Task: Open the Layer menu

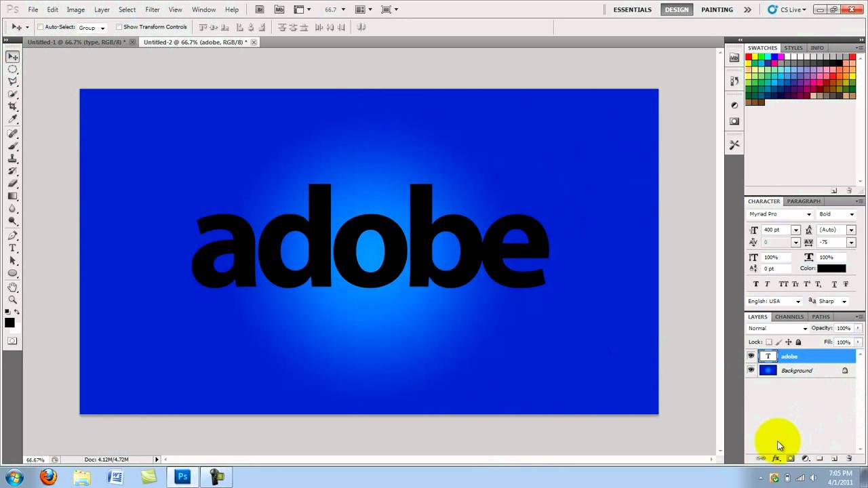Action: (x=102, y=9)
